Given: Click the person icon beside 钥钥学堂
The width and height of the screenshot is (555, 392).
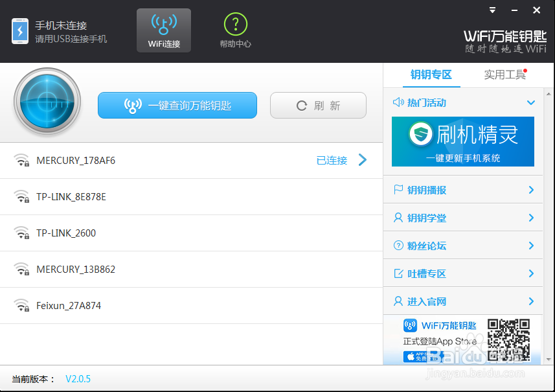Looking at the screenshot, I should click(398, 218).
